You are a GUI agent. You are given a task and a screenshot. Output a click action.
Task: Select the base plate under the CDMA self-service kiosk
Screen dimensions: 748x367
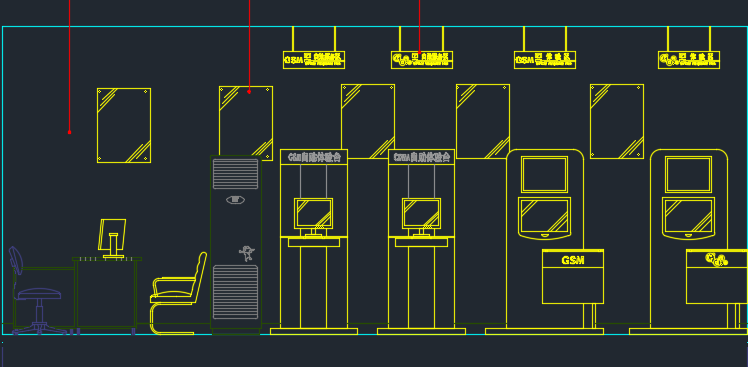coord(421,331)
